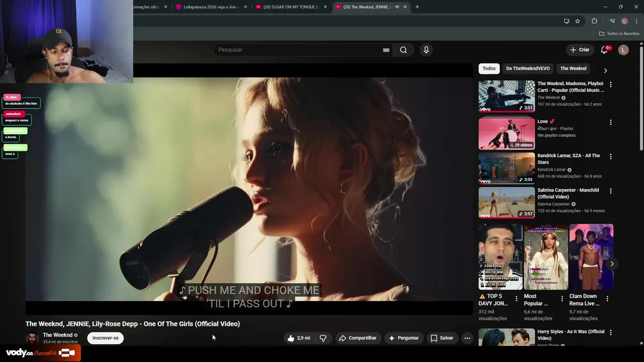Click the page vertical scrollbar

pyautogui.click(x=641, y=98)
